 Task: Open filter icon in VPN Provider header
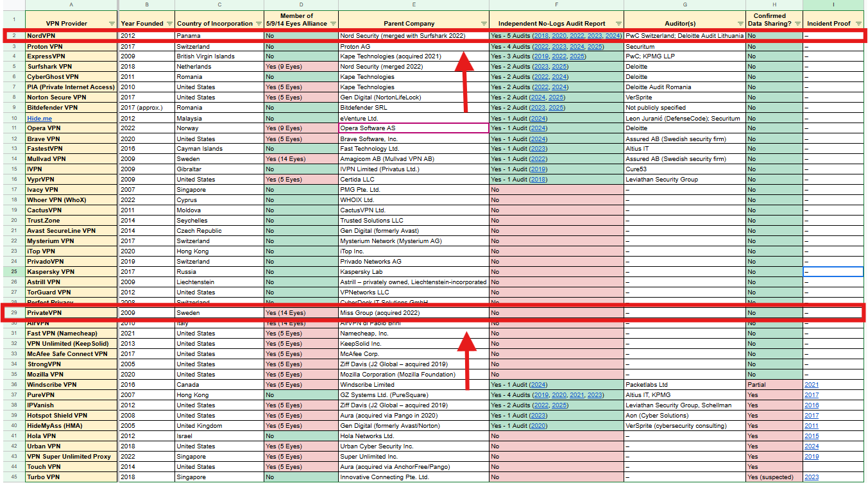112,24
